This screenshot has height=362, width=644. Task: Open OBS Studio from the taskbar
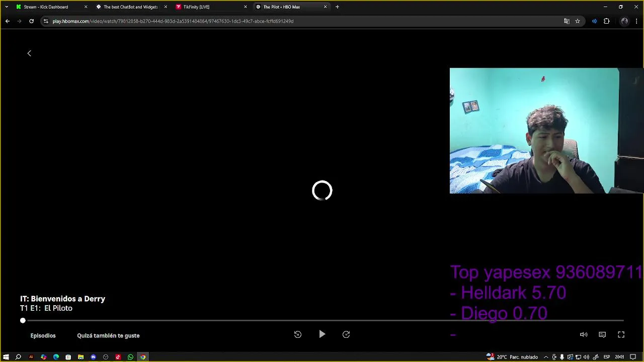(x=106, y=357)
